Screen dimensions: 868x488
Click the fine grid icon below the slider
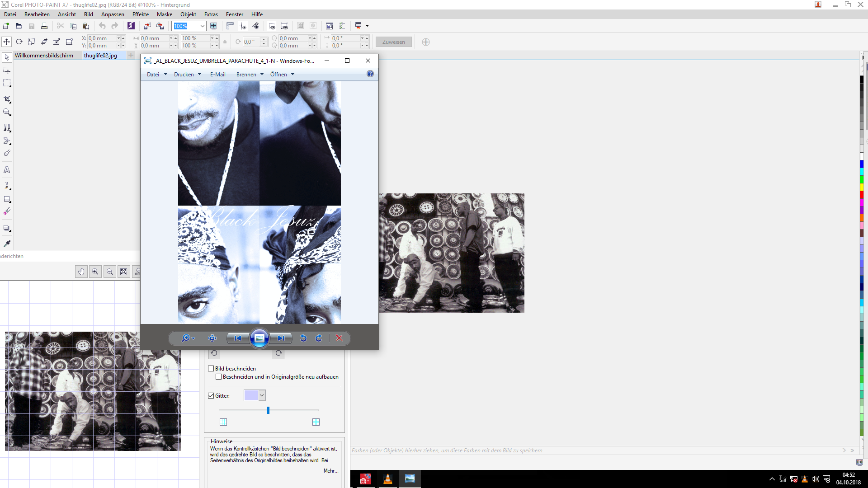(x=316, y=422)
